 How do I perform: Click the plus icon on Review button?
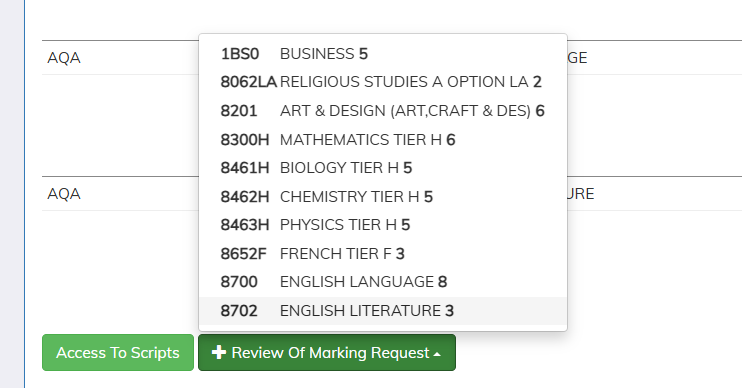(219, 352)
